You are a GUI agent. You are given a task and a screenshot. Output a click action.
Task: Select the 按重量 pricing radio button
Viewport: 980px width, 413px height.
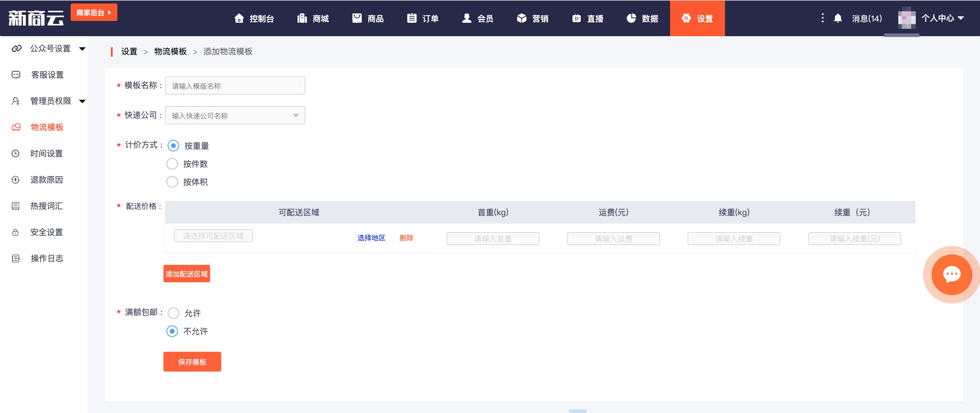point(173,146)
